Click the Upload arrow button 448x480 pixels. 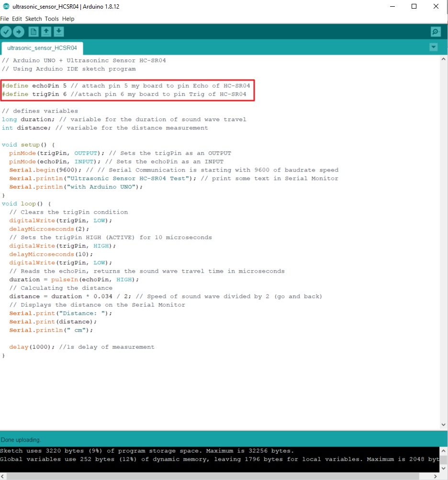19,32
